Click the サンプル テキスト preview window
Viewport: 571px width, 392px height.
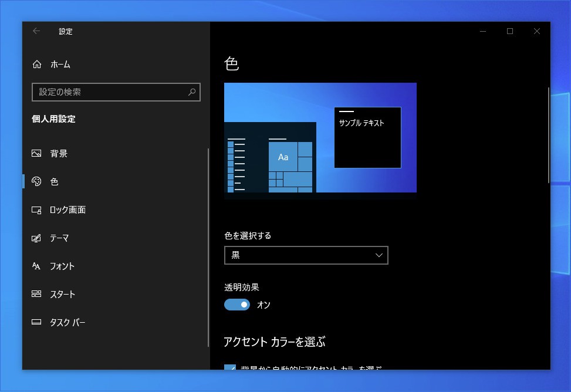click(368, 138)
